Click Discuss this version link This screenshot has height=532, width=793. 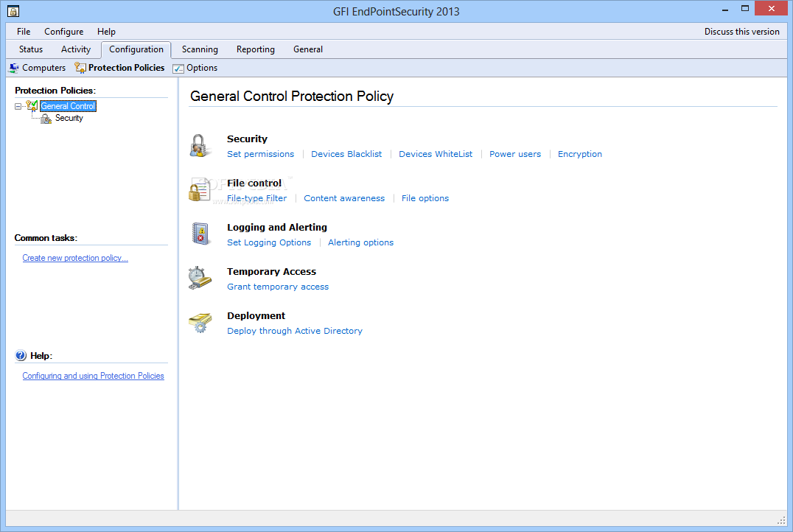[x=742, y=32]
